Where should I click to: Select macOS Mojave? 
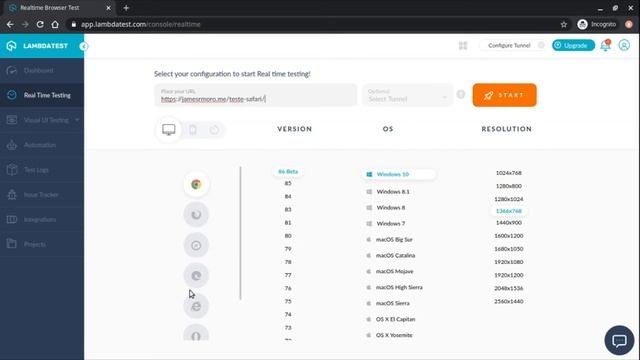tap(390, 271)
